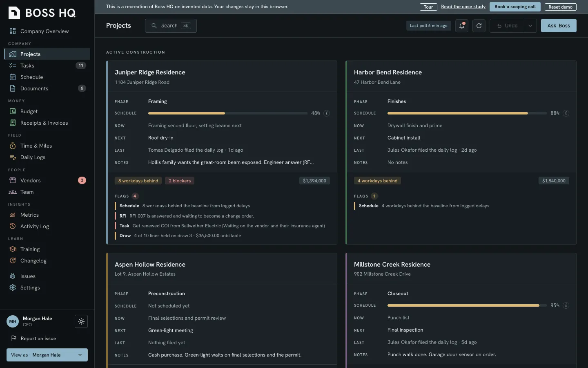Open Changelog from the sidebar
This screenshot has height=368, width=588.
pos(47,260)
